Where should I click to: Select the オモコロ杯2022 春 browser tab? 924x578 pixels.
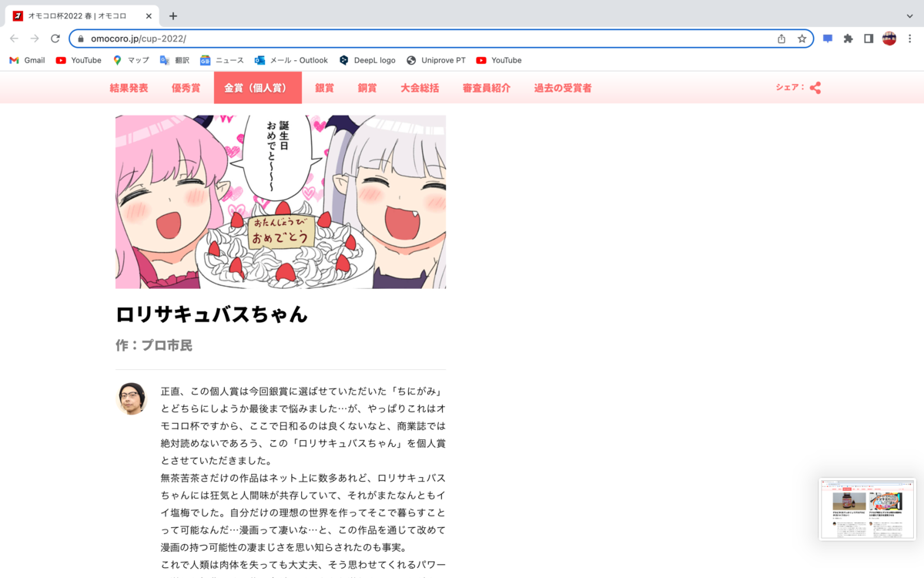click(81, 15)
